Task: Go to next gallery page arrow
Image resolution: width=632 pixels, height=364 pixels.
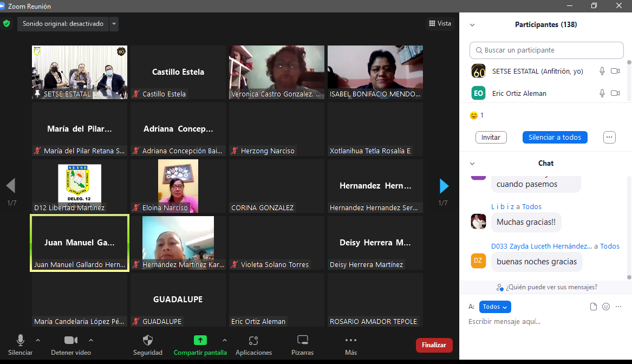Action: tap(444, 186)
